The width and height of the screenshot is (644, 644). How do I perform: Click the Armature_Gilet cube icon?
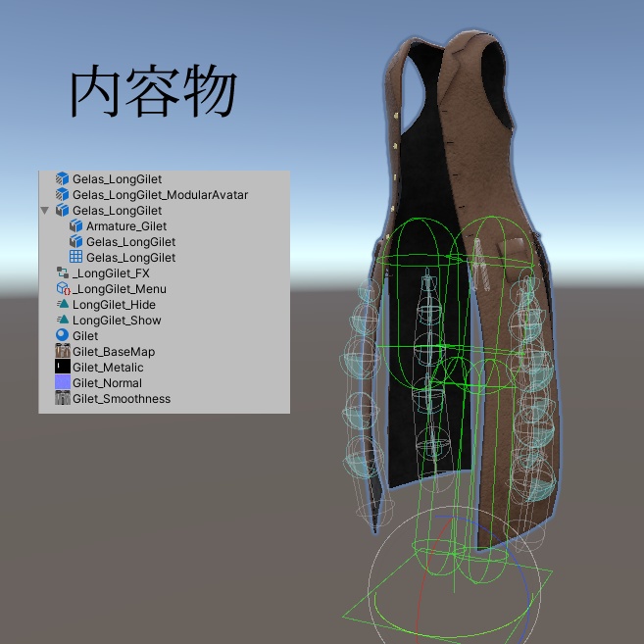tap(76, 225)
